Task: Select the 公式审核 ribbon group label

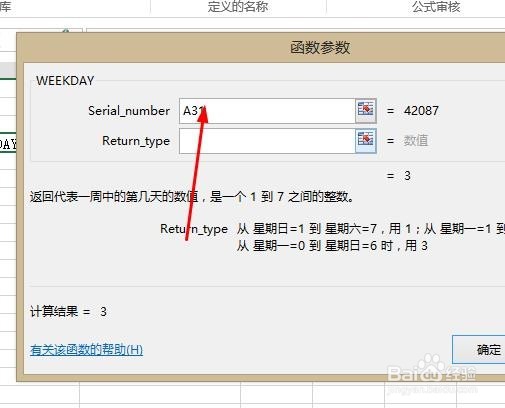Action: pos(436,7)
